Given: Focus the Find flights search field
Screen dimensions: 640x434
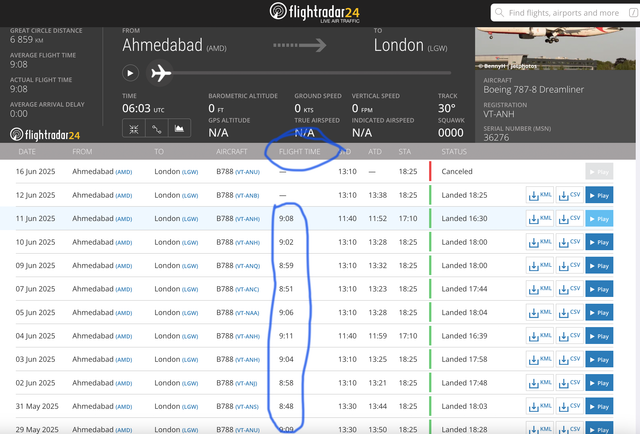Looking at the screenshot, I should coord(565,13).
